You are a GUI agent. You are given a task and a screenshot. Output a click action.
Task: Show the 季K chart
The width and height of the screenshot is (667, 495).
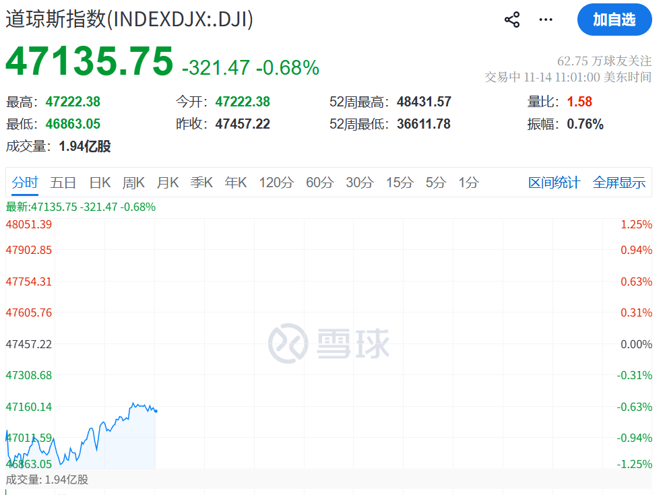click(202, 182)
